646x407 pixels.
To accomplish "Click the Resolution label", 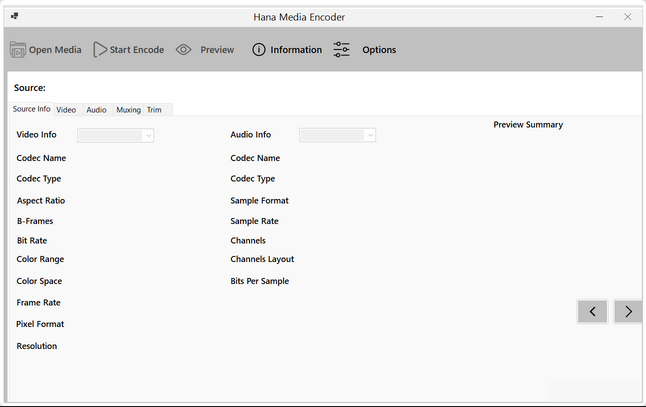I will 37,346.
